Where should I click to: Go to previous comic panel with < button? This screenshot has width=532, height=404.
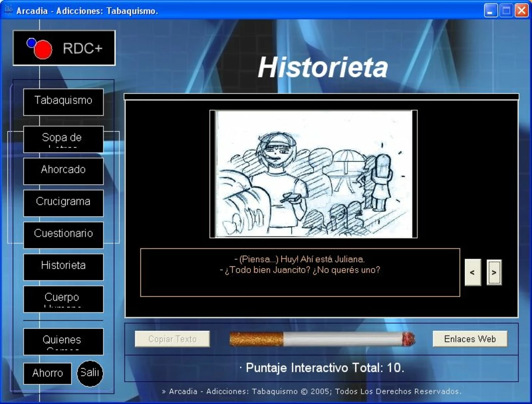[472, 272]
